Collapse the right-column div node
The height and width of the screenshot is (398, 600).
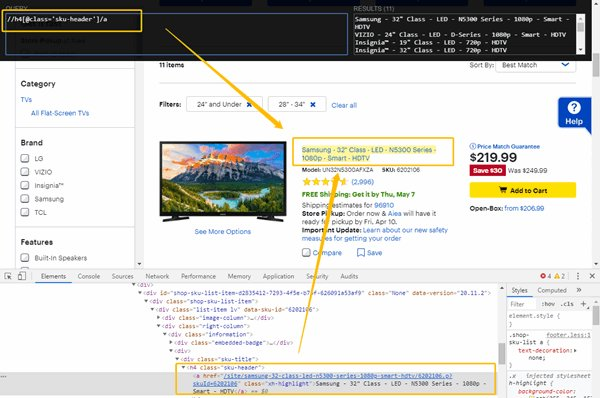point(159,326)
